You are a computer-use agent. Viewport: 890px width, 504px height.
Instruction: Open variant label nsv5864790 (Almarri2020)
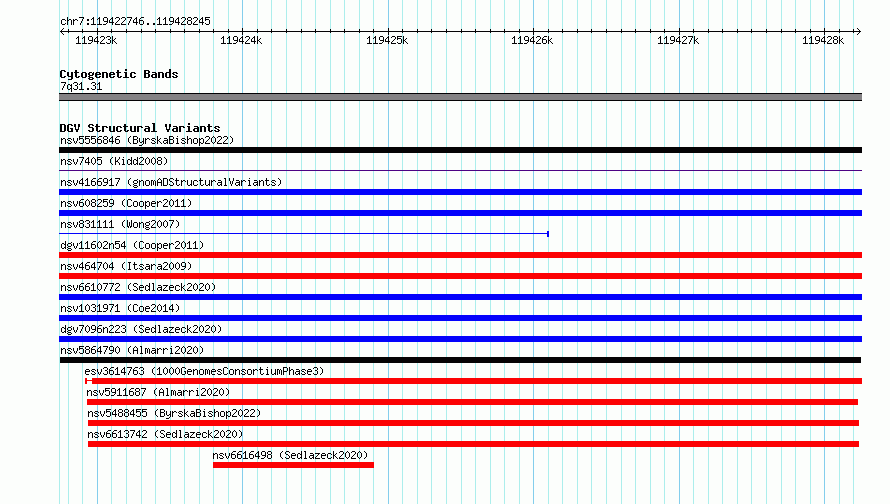coord(132,350)
